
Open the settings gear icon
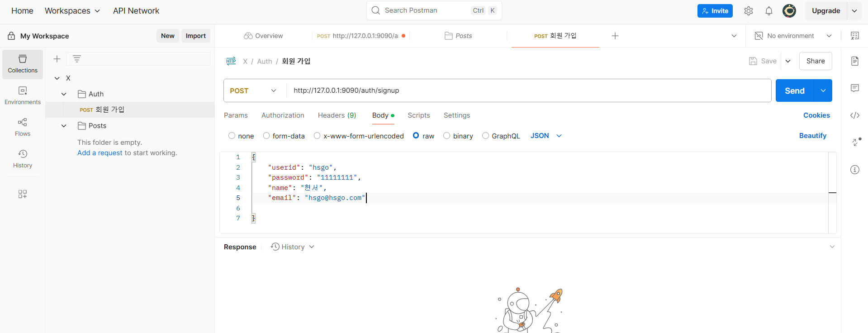click(749, 11)
